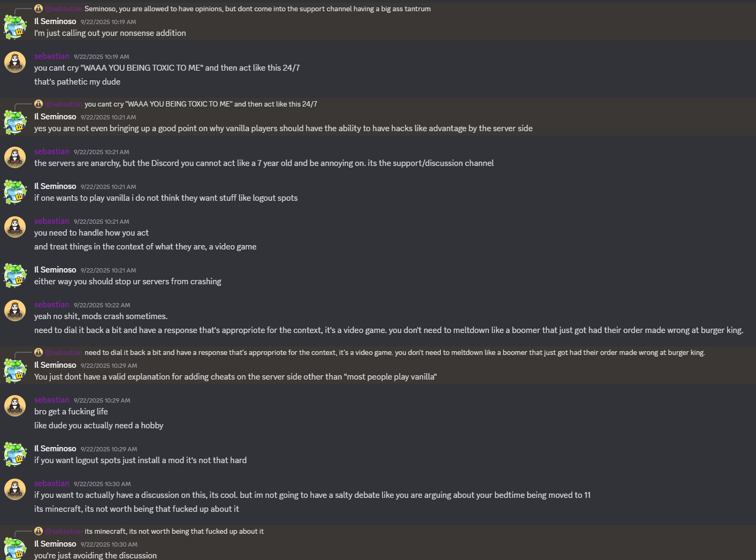Jump to replied "WAAA YOU BEING TOXIC" reply preview text
Image resolution: width=756 pixels, height=560 pixels.
coord(201,104)
